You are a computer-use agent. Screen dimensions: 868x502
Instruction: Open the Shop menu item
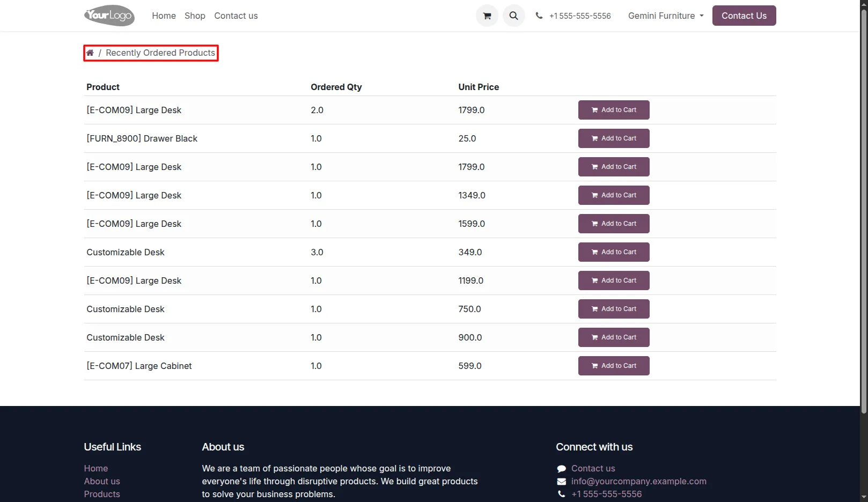click(x=195, y=16)
